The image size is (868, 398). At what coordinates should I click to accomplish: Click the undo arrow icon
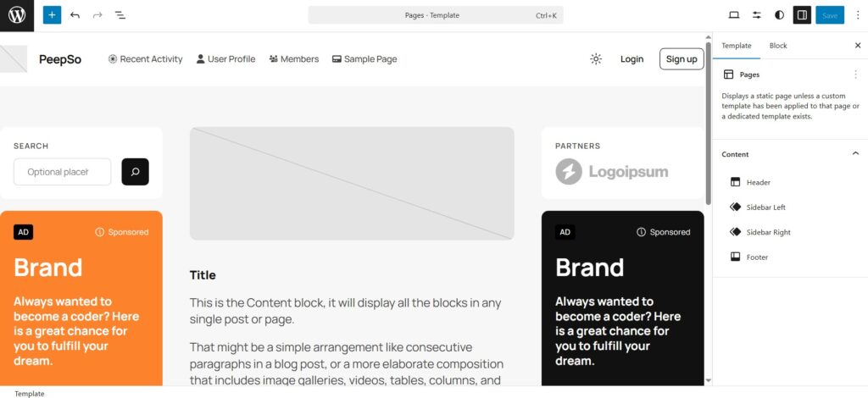point(75,15)
